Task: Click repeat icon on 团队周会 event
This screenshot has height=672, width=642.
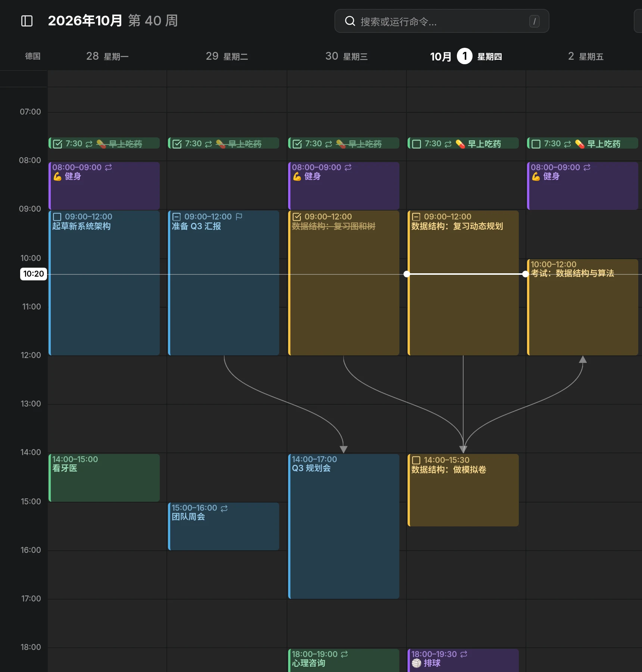Action: coord(224,508)
